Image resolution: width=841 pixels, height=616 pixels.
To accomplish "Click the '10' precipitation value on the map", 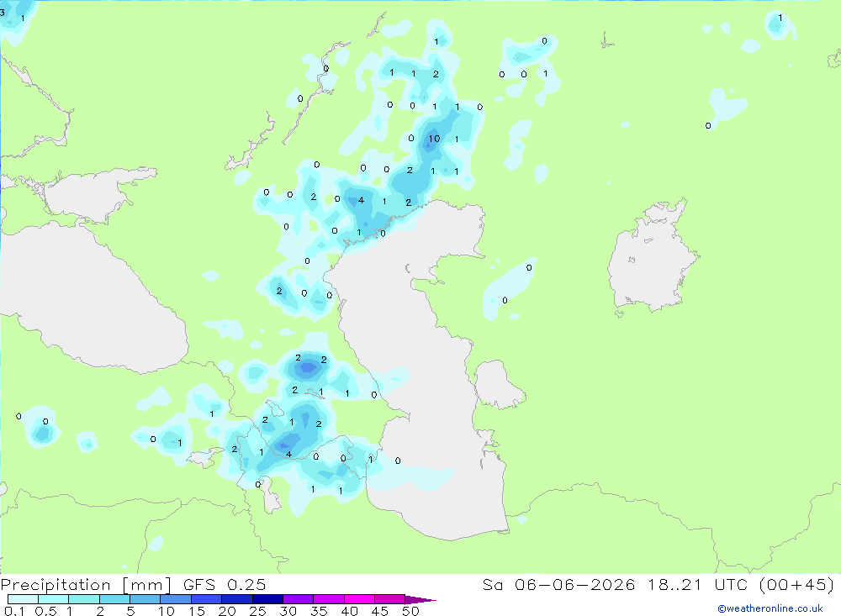I will coord(434,139).
